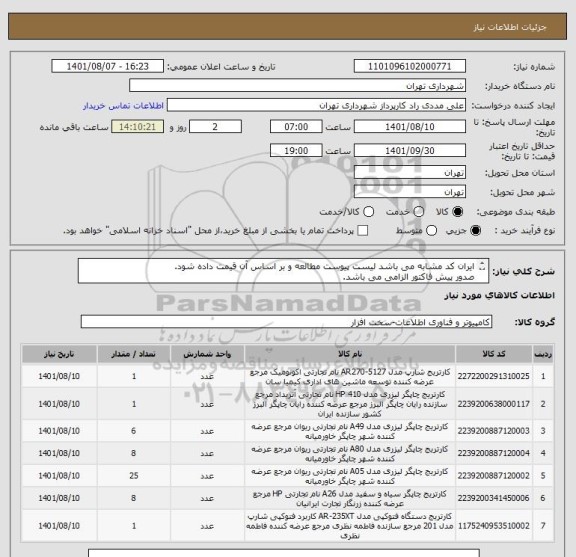Screen dimensions: 576x557
Task: Click the اطلاعات کالاهای مورد نیاز section heading
Action: (499, 295)
